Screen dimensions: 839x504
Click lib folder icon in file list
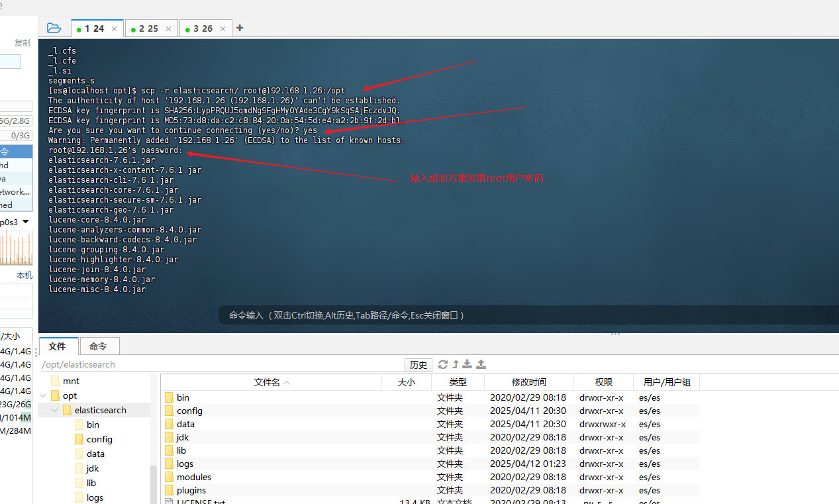(169, 450)
